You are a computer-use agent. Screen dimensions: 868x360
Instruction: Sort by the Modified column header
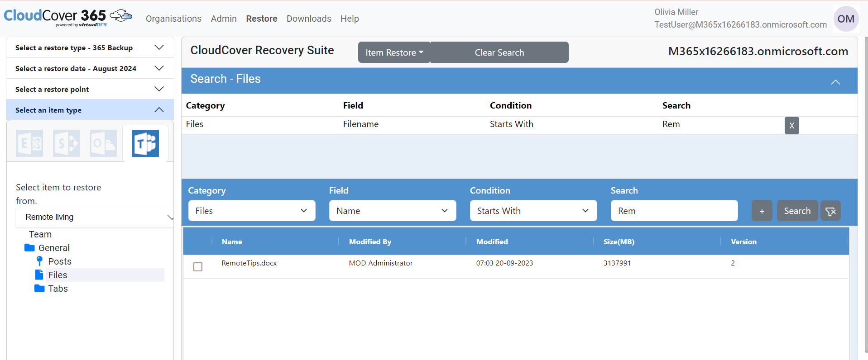pyautogui.click(x=492, y=242)
